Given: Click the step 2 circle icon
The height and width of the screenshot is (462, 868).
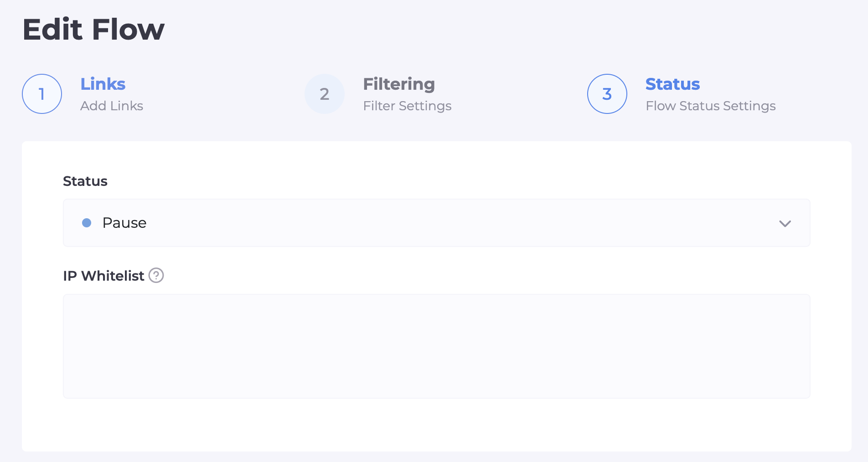Looking at the screenshot, I should 325,94.
